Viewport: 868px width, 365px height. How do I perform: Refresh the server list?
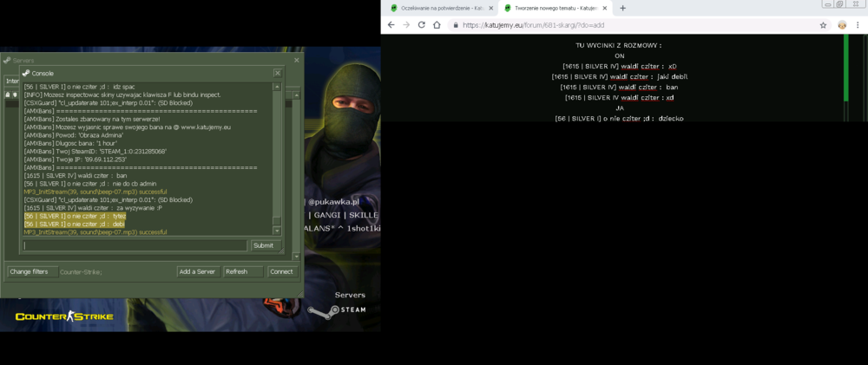(243, 271)
